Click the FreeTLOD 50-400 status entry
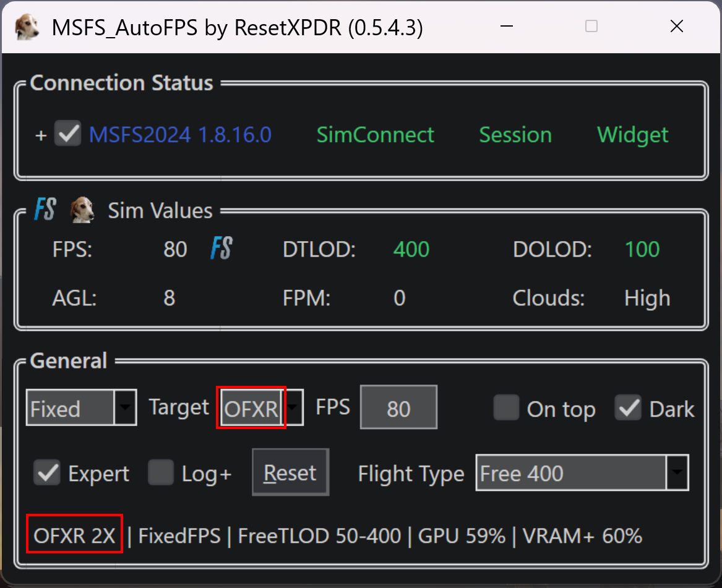 coord(319,535)
